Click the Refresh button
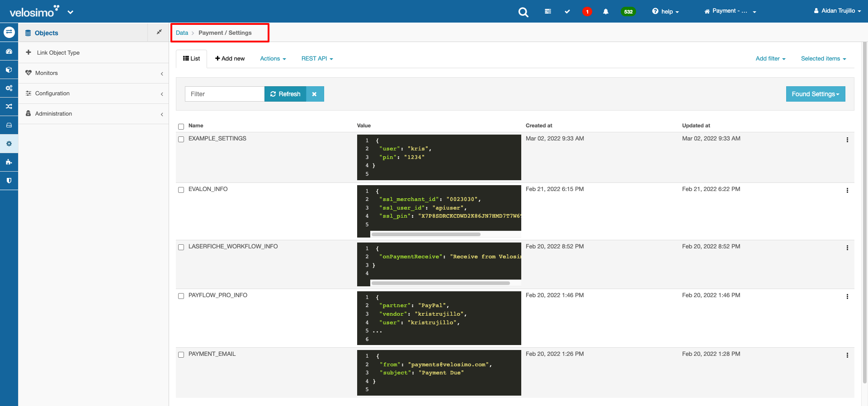The width and height of the screenshot is (868, 406). (x=285, y=94)
